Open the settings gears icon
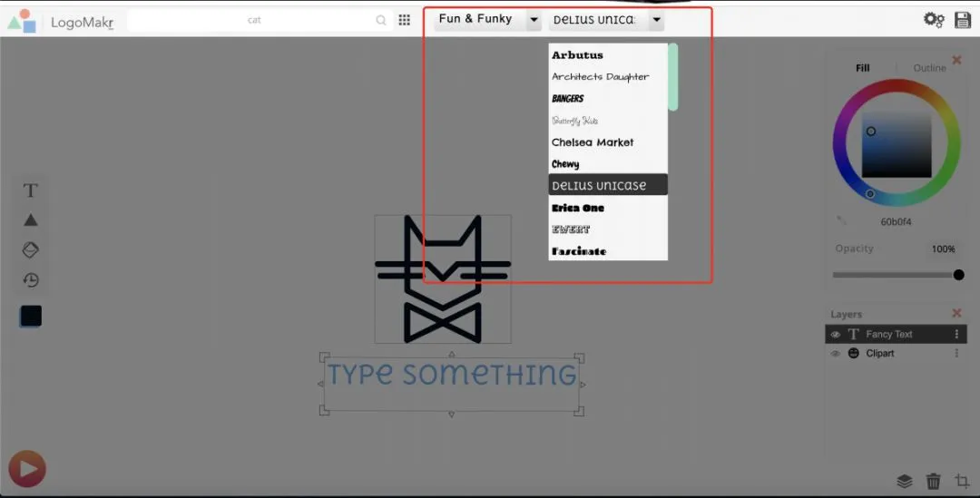 point(934,19)
